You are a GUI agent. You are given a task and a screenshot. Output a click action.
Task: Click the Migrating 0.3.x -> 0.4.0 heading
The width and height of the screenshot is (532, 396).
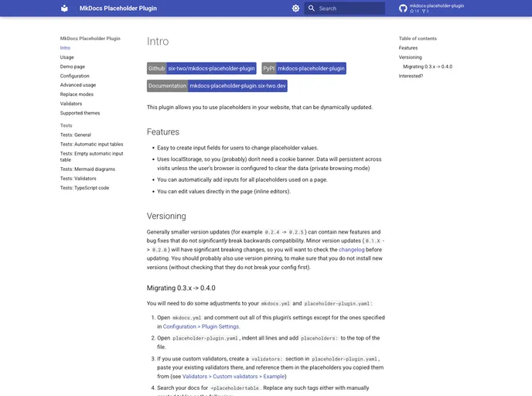click(x=181, y=288)
